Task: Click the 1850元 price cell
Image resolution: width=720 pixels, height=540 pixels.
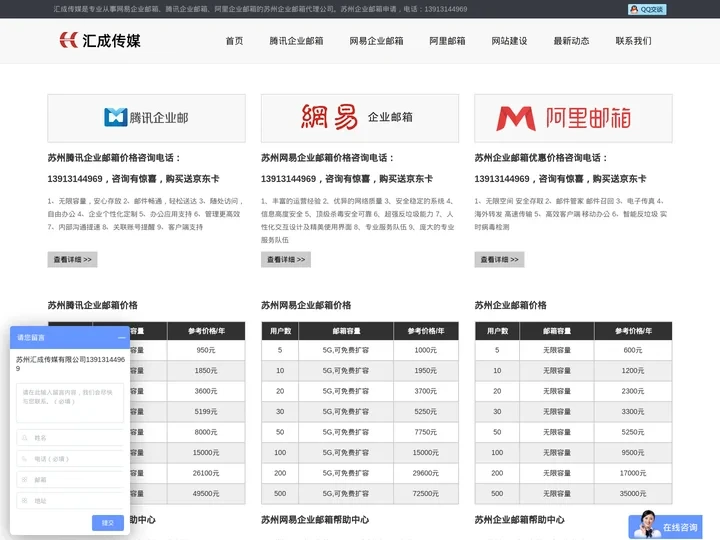Action: tap(206, 371)
